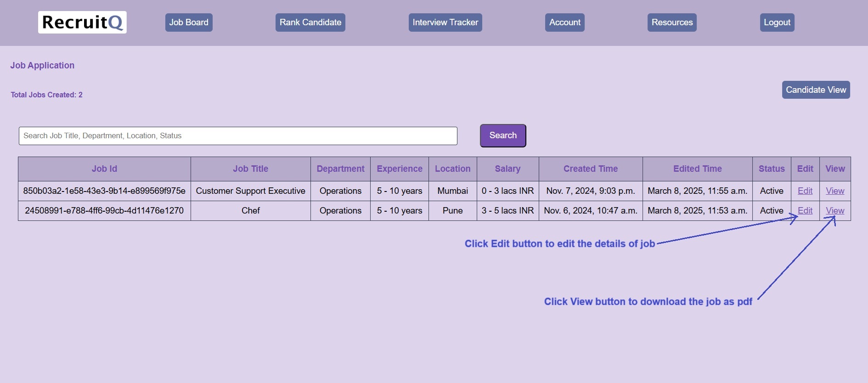Edit the Chef job
The width and height of the screenshot is (868, 383).
tap(805, 211)
